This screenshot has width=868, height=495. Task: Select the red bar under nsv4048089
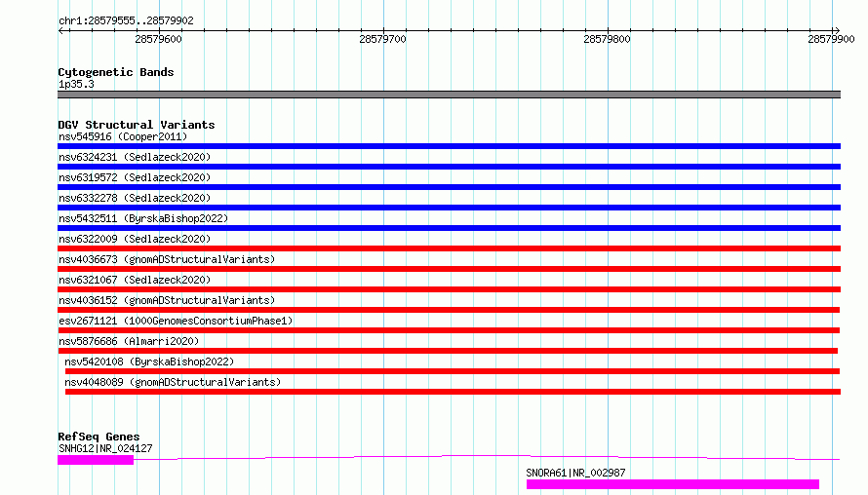coord(453,392)
